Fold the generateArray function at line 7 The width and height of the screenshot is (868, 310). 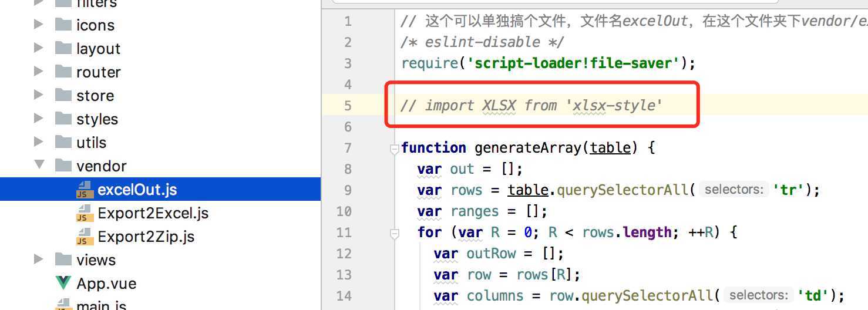click(395, 149)
